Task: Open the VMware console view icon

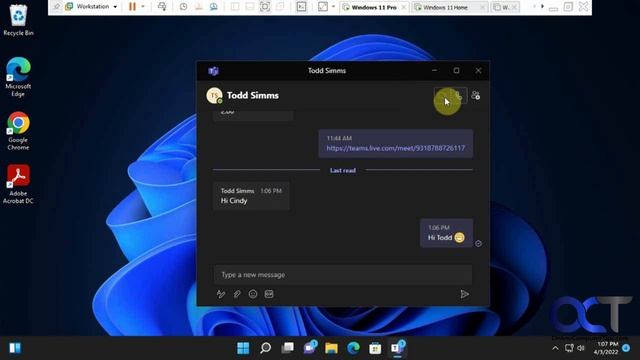Action: tap(301, 7)
